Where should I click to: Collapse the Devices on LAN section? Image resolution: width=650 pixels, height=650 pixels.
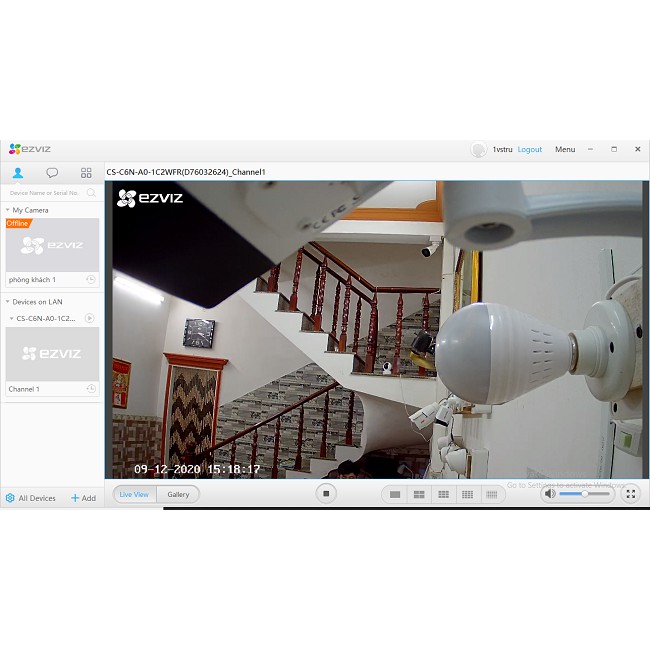tap(8, 301)
